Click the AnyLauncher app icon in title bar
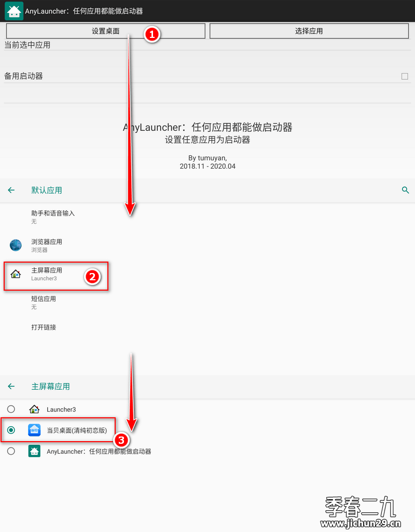Image resolution: width=415 pixels, height=532 pixels. (x=14, y=11)
